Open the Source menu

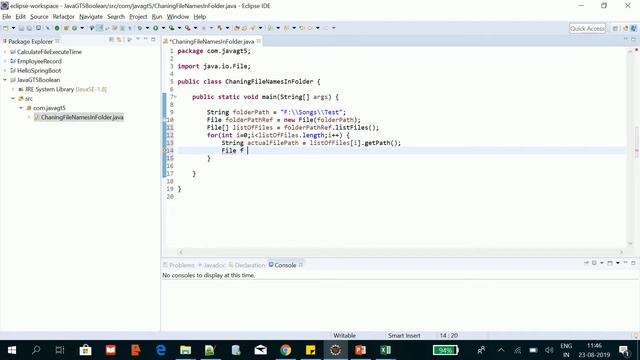pyautogui.click(x=39, y=17)
